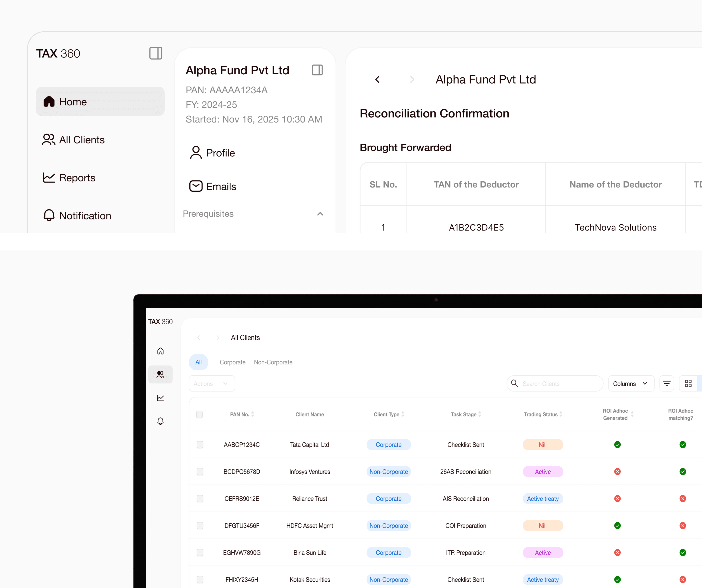Open the home icon in small sidebar

tap(161, 351)
